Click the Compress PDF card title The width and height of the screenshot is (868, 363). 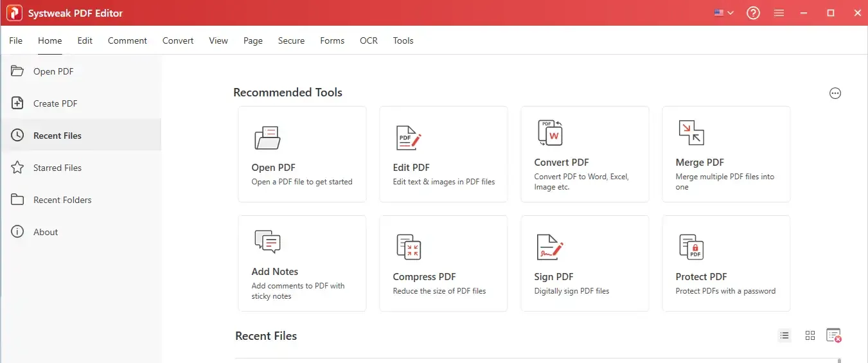click(x=424, y=277)
